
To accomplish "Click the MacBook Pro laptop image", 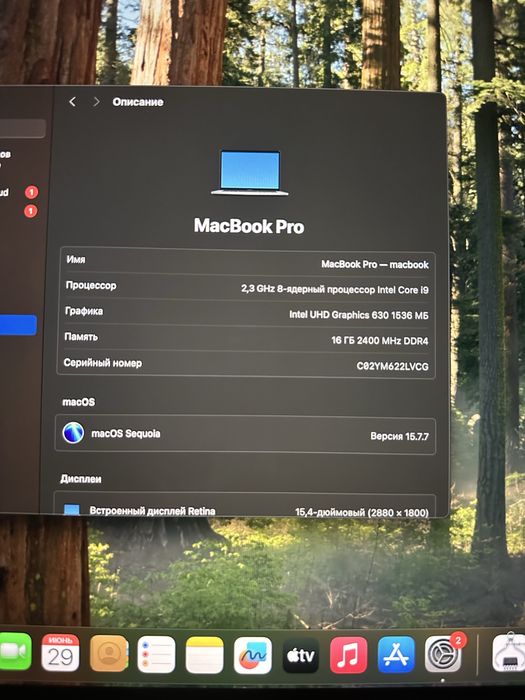I will 250,173.
